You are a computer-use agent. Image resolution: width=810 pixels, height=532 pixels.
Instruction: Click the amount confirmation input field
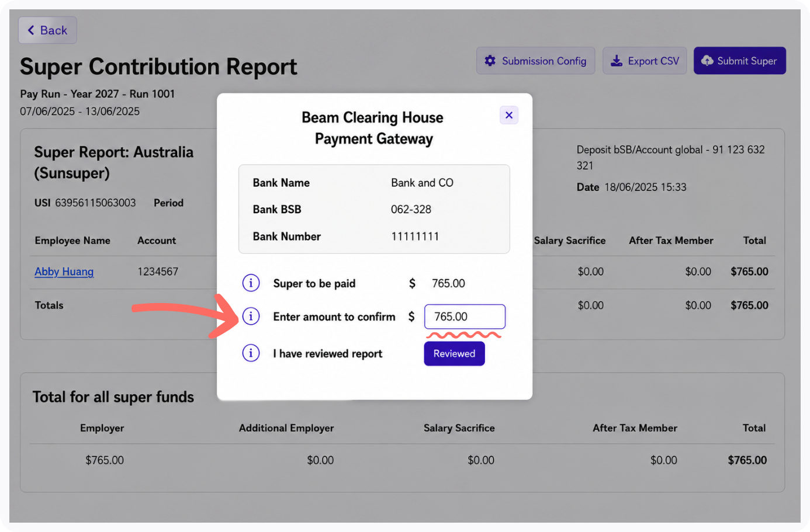[465, 317]
